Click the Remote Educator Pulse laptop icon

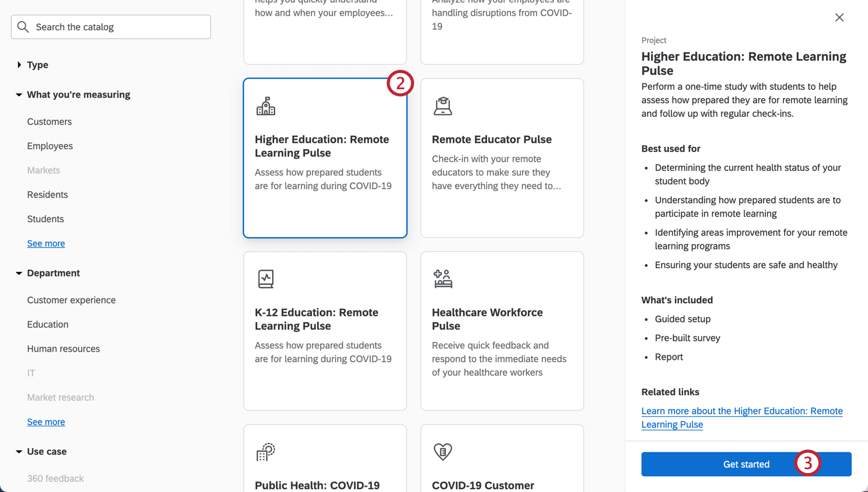(x=443, y=106)
